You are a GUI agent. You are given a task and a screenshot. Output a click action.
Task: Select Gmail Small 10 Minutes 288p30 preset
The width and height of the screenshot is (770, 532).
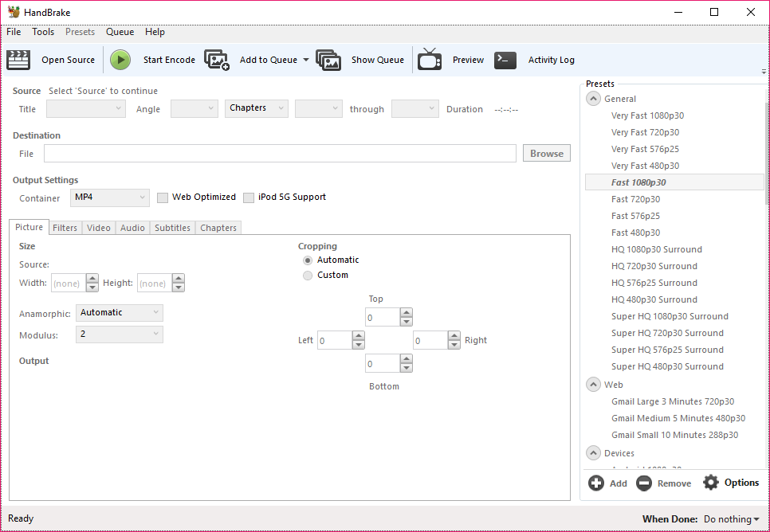674,435
